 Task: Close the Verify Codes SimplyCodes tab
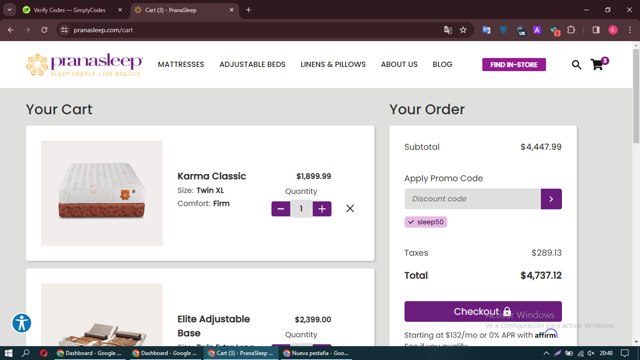click(x=120, y=10)
